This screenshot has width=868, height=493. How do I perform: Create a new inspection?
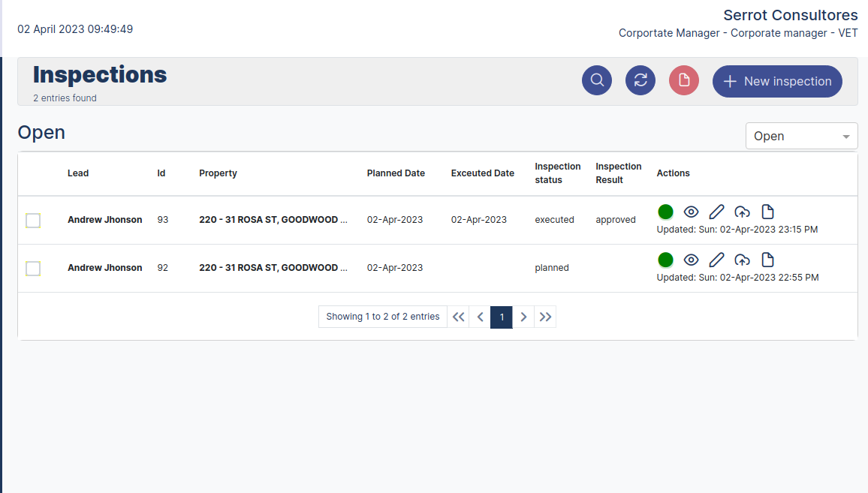tap(777, 81)
